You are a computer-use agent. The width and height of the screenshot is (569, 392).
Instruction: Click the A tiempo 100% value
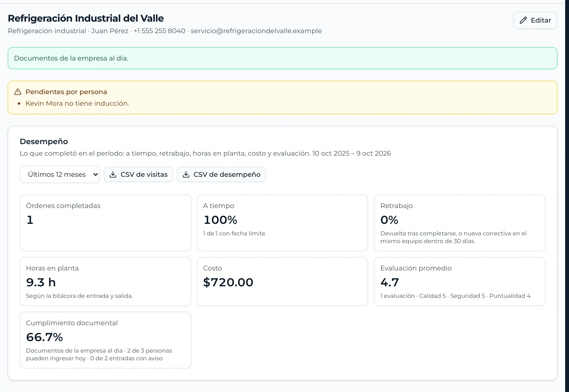(x=220, y=220)
